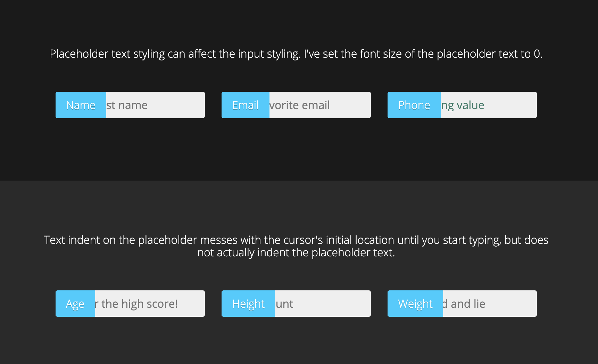Viewport: 598px width, 364px height.
Task: Click the 'r the high score!' placeholder
Action: pyautogui.click(x=136, y=304)
